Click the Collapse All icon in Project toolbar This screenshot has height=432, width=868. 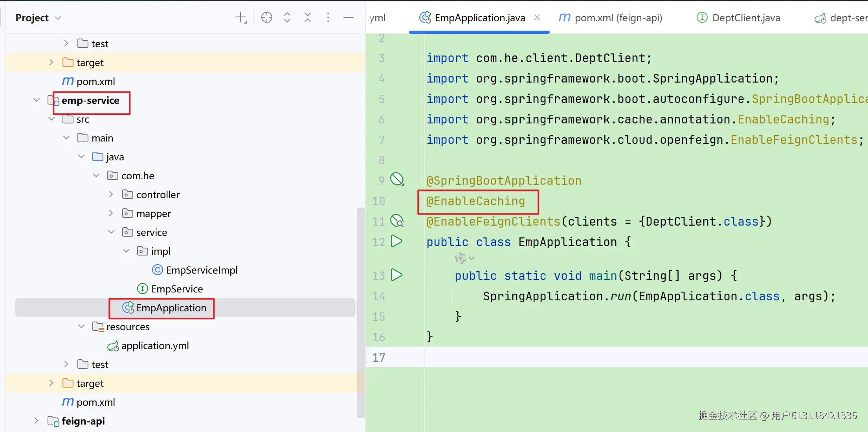click(308, 18)
